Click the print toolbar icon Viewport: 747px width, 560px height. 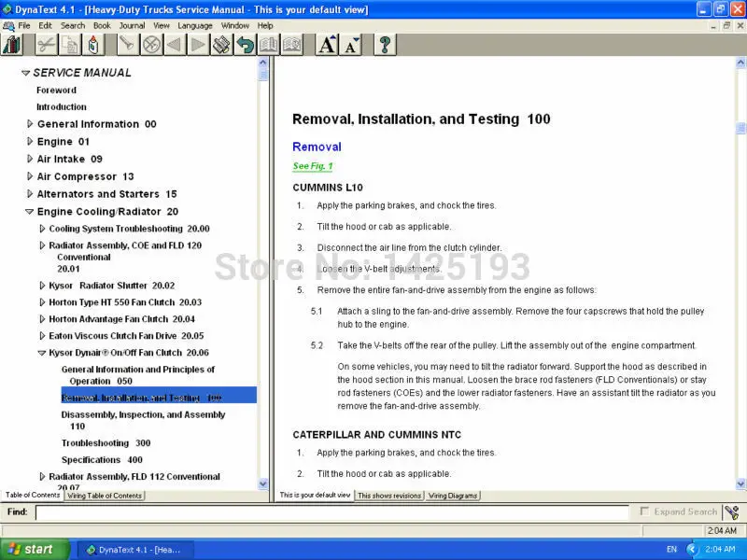coord(221,45)
